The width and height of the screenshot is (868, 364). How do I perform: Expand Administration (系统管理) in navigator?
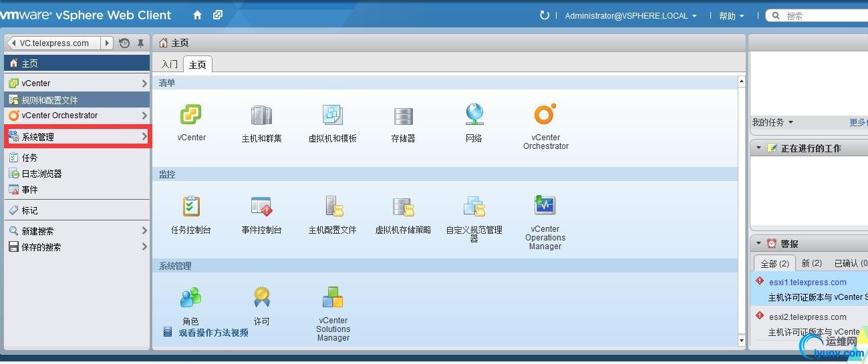point(144,137)
